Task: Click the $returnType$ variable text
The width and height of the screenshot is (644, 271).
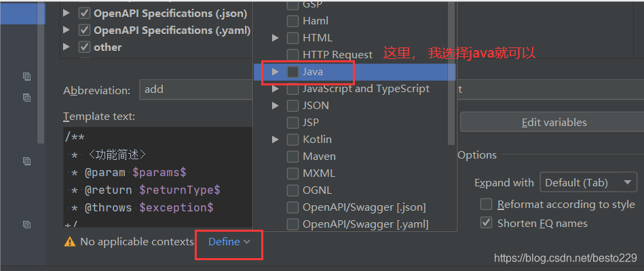Action: [180, 190]
